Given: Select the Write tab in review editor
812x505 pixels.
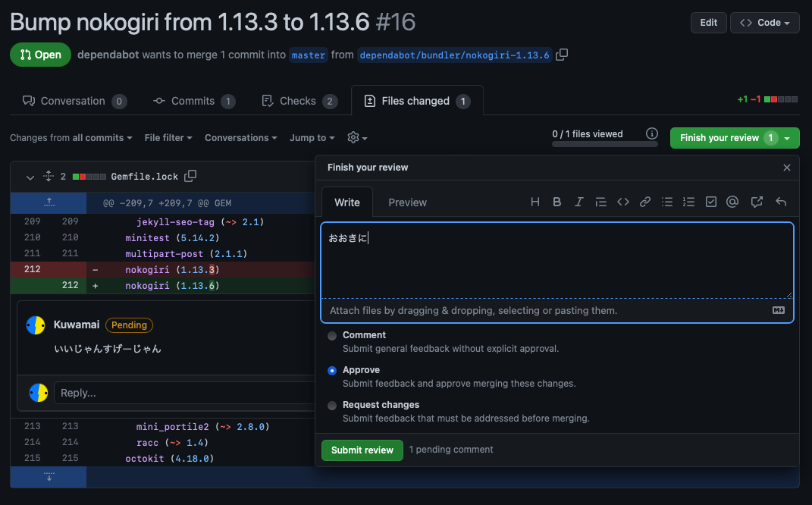Looking at the screenshot, I should pos(347,202).
